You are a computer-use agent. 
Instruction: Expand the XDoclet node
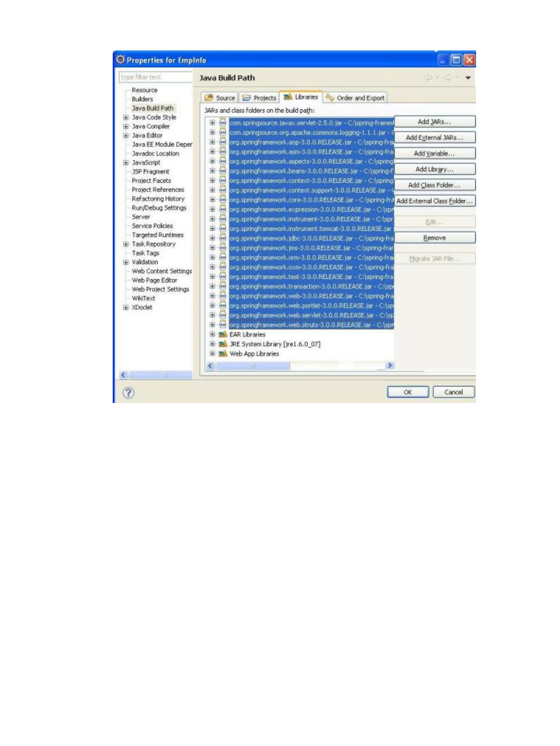pyautogui.click(x=126, y=308)
